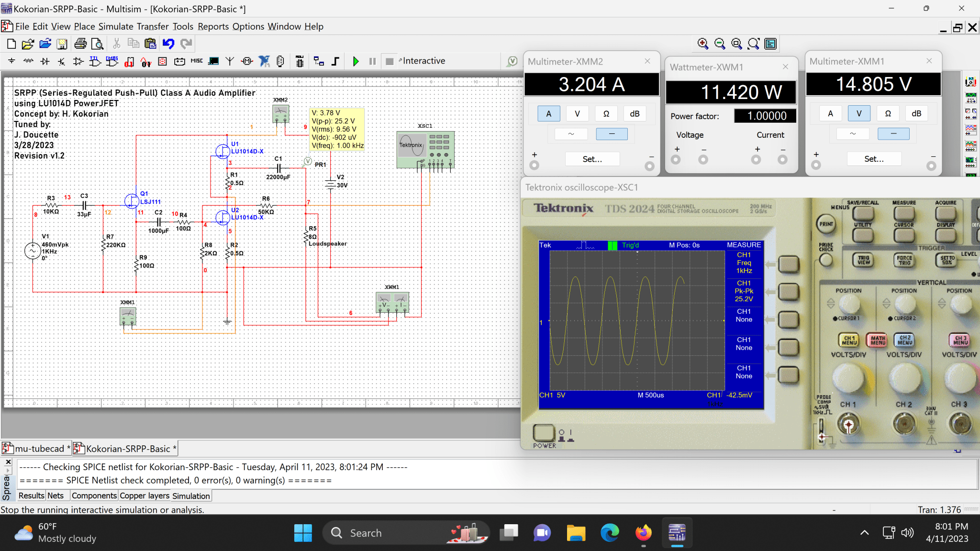Select A mode on Multimeter-XMM2
980x551 pixels.
[x=549, y=114]
